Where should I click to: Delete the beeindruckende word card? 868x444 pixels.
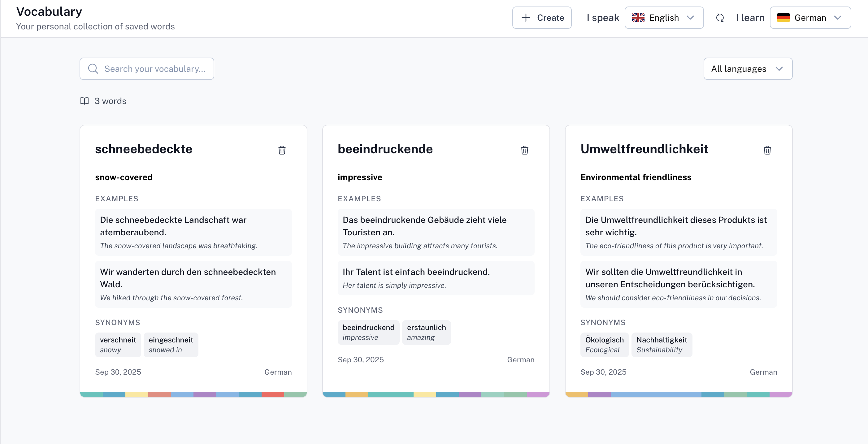click(524, 150)
